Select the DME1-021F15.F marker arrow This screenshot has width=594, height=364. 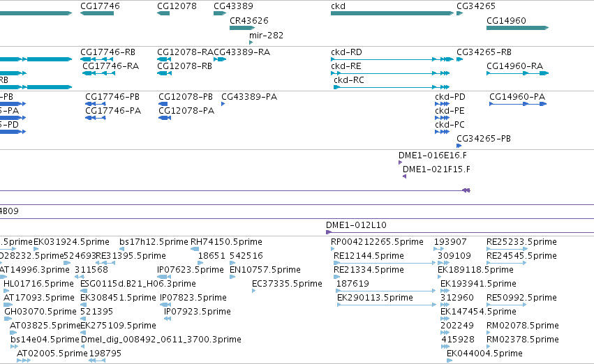(405, 176)
